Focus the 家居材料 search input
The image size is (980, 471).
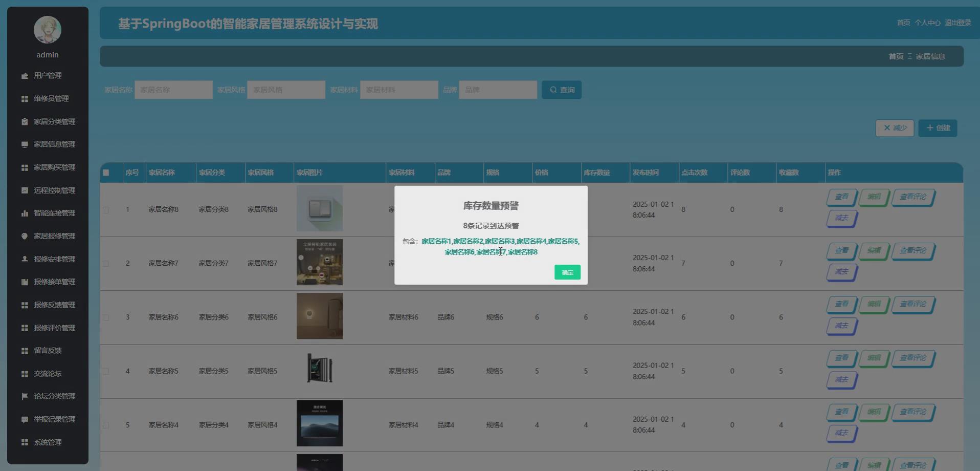click(399, 90)
